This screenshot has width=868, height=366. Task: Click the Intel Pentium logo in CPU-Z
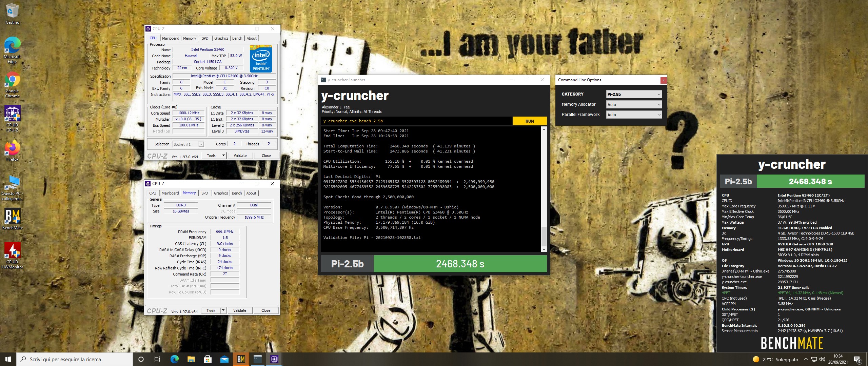point(261,59)
